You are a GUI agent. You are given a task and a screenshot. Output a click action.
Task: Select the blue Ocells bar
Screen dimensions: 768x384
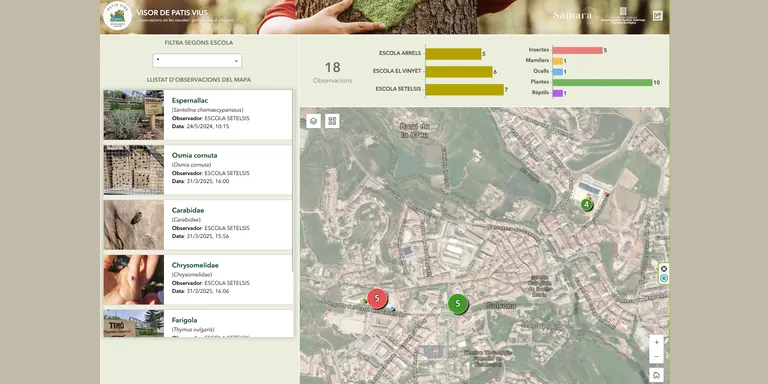coord(558,72)
